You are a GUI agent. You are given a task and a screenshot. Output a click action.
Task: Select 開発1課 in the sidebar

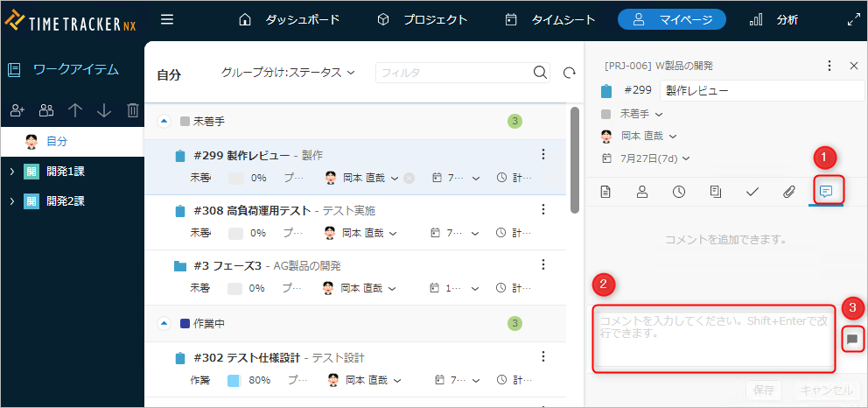tap(66, 172)
